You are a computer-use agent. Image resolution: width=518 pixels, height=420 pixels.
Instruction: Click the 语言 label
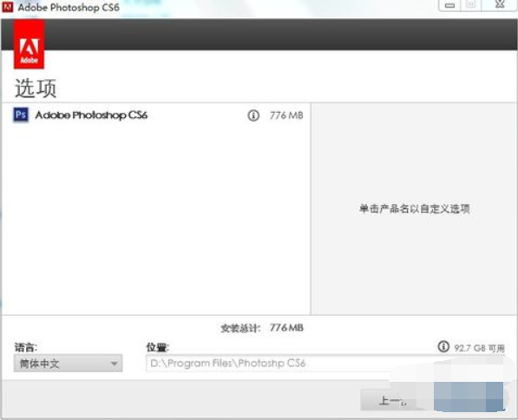coord(26,347)
